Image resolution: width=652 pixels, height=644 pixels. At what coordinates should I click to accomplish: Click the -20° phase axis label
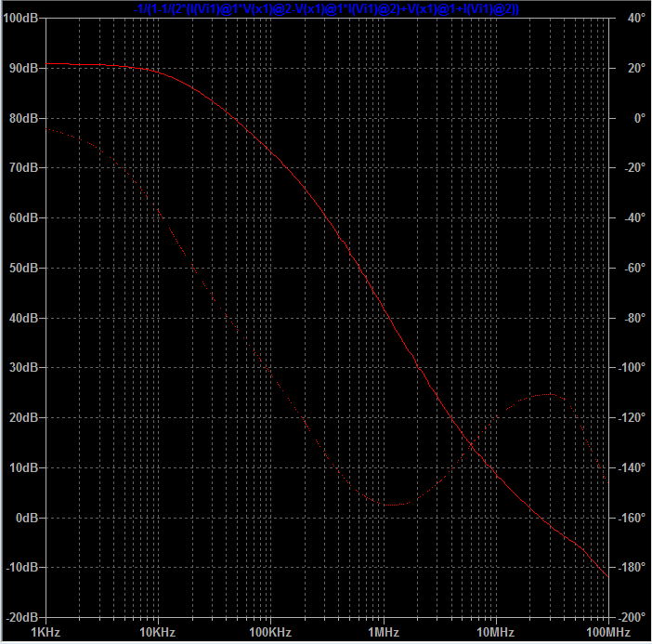[x=635, y=167]
